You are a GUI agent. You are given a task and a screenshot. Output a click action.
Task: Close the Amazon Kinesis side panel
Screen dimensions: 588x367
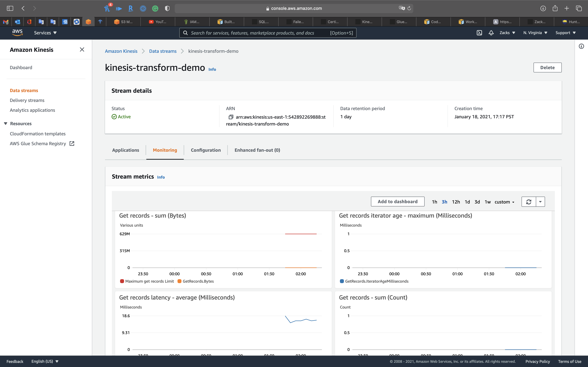[x=82, y=50]
